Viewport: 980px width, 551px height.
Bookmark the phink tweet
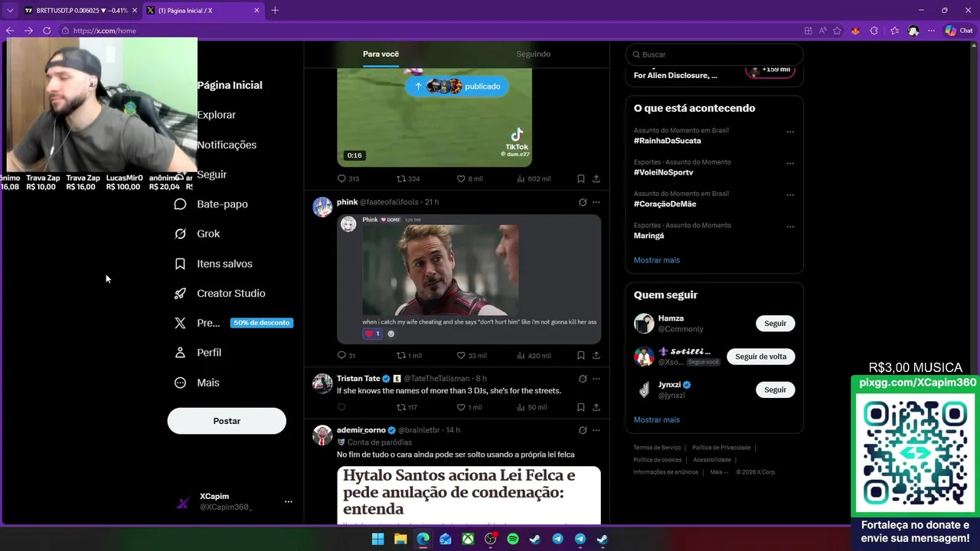(x=581, y=355)
